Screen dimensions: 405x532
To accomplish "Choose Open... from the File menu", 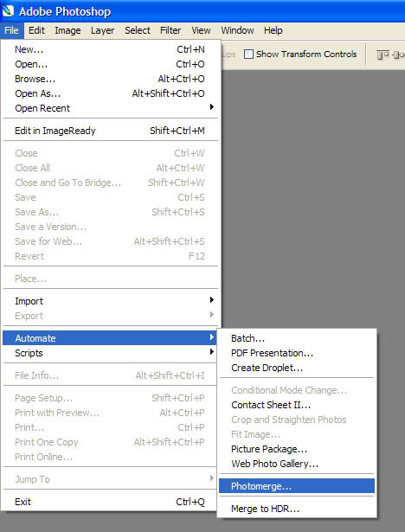I will click(110, 64).
